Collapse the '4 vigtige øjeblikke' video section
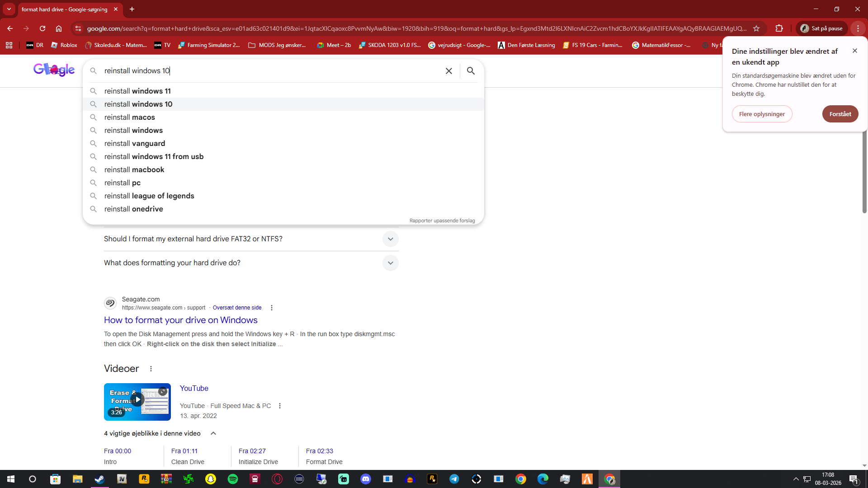This screenshot has width=868, height=488. 213,433
